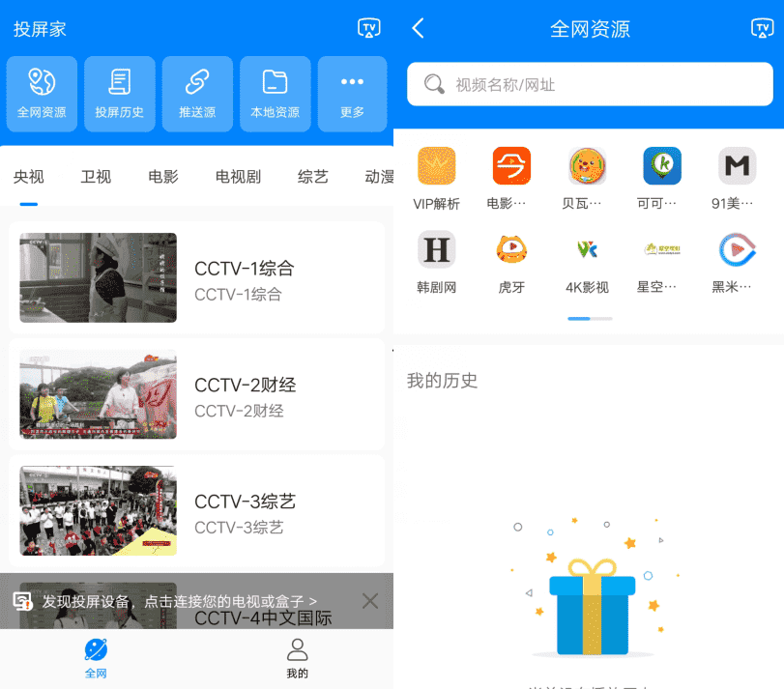Open CCTV-2财经 channel thumbnail
This screenshot has width=784, height=689.
98,394
